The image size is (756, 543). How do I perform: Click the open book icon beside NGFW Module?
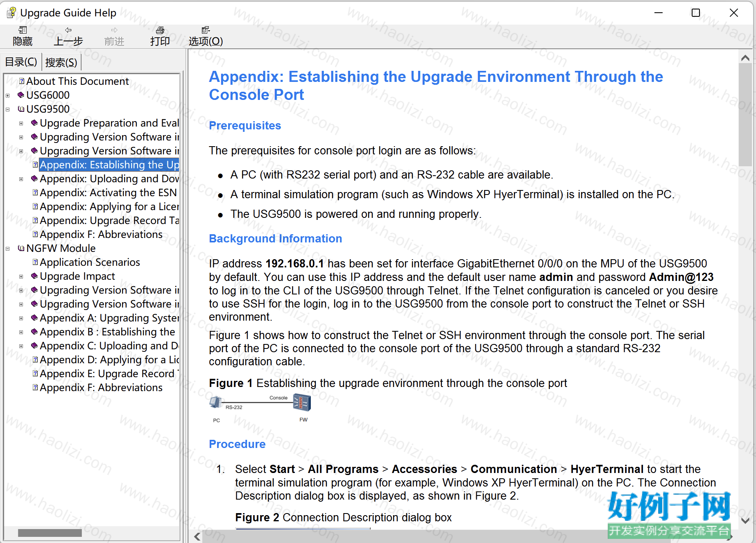point(21,248)
